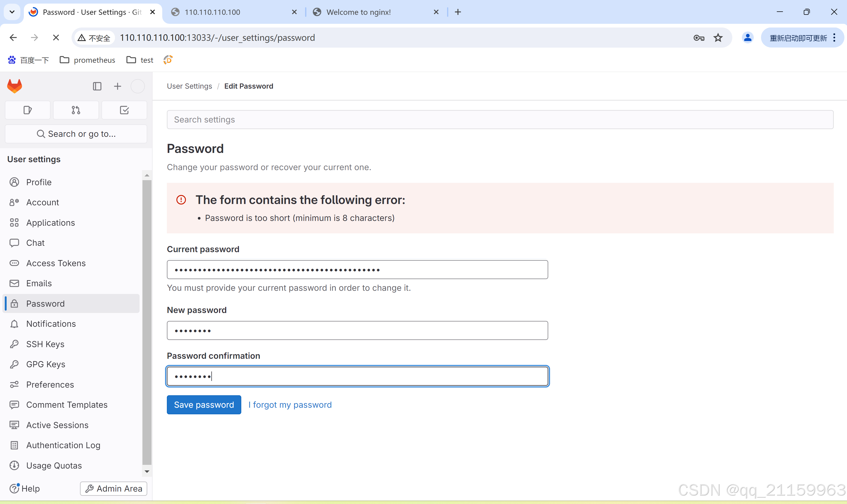The image size is (847, 504).
Task: Open the create new plus menu
Action: (117, 86)
